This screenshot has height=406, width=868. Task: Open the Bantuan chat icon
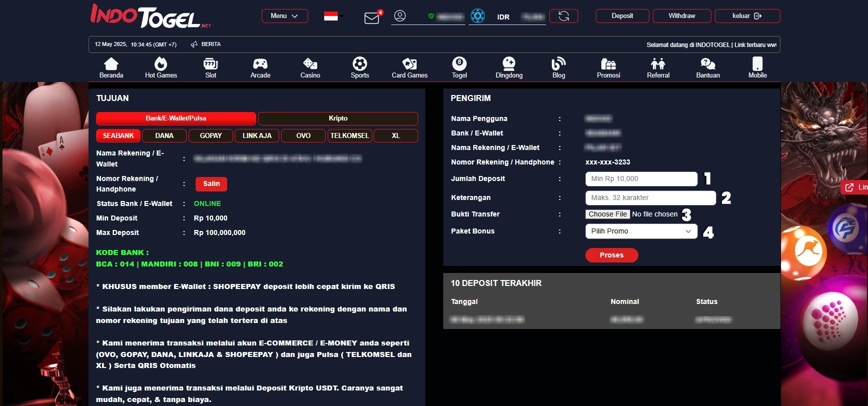tap(708, 63)
